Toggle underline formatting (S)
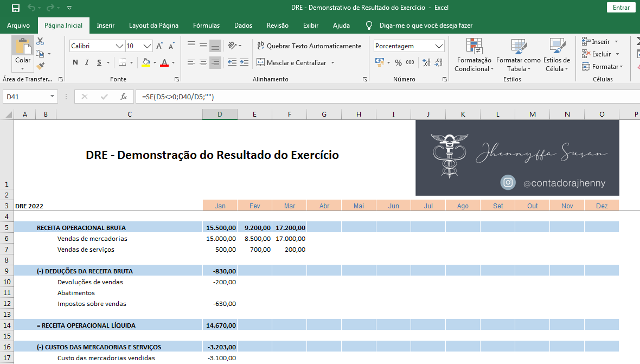This screenshot has height=364, width=640. [98, 62]
